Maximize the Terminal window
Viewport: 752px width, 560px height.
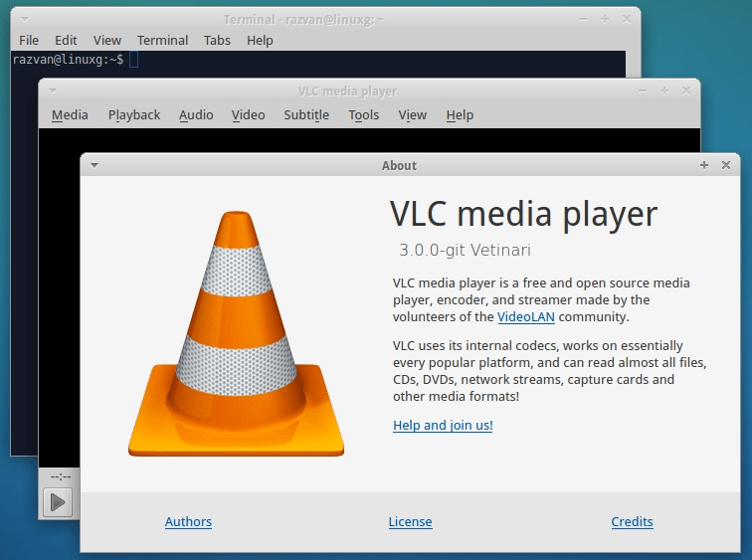click(605, 19)
